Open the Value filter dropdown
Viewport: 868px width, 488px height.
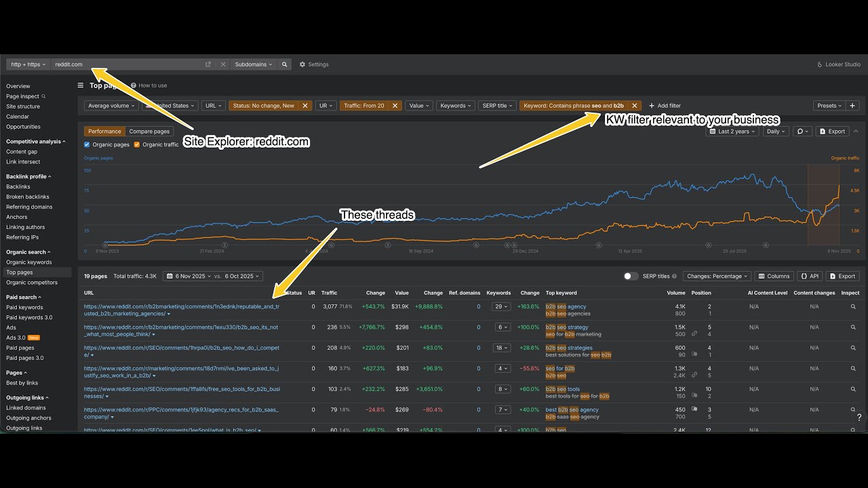pyautogui.click(x=419, y=106)
